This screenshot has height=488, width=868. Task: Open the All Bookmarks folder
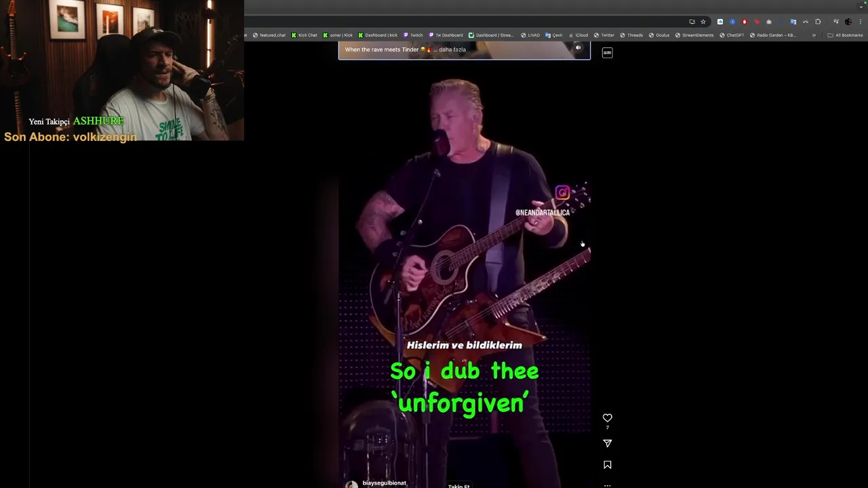coord(845,35)
